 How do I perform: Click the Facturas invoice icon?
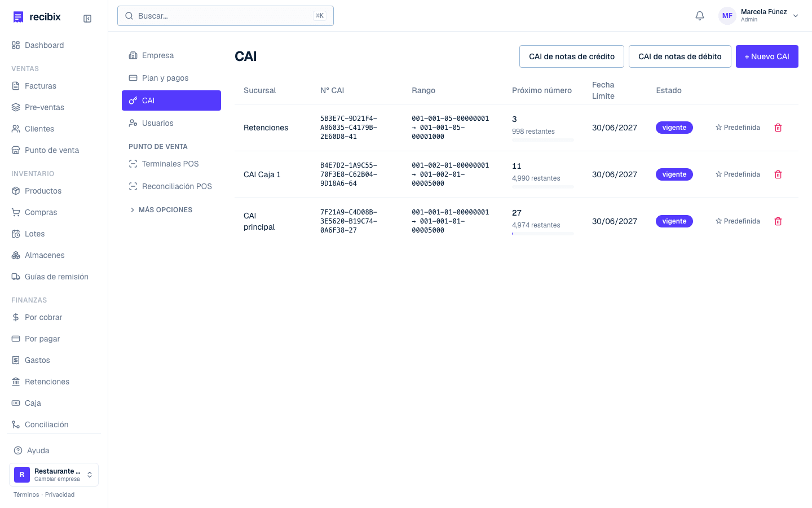pyautogui.click(x=16, y=86)
